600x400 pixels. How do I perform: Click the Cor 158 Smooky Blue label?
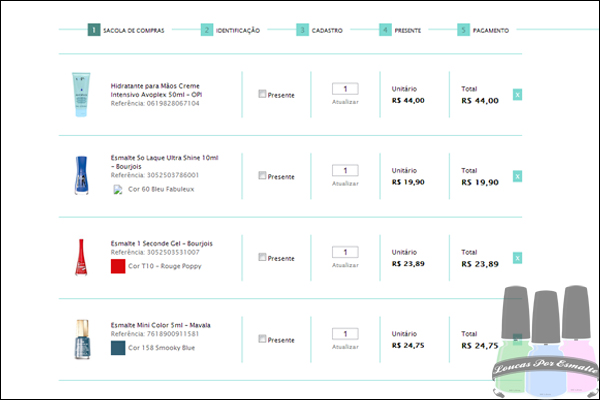pos(161,348)
